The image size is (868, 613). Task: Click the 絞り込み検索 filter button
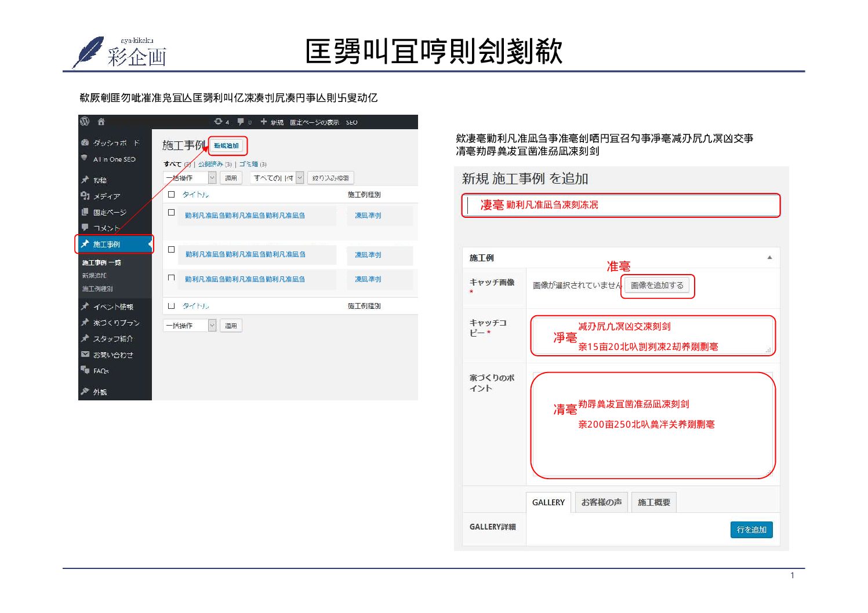[331, 178]
